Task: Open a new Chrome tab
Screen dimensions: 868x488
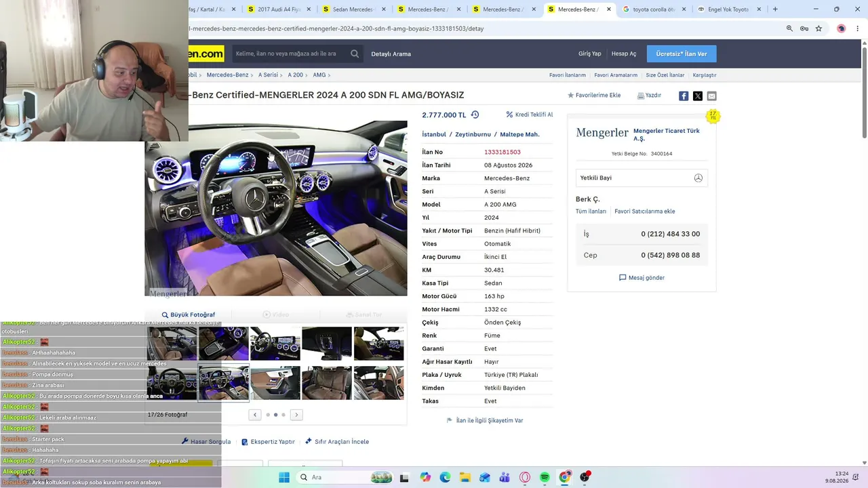Action: click(x=775, y=9)
